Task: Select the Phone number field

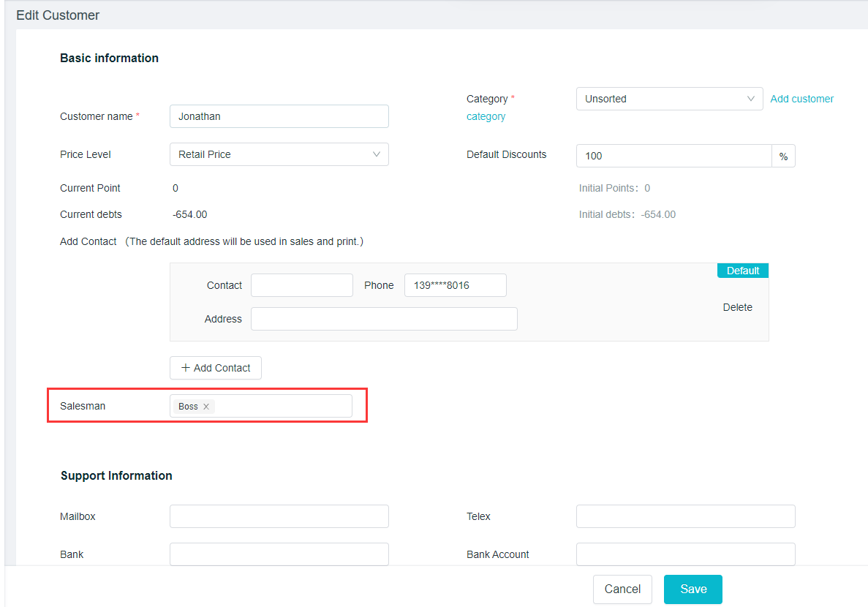Action: click(455, 285)
